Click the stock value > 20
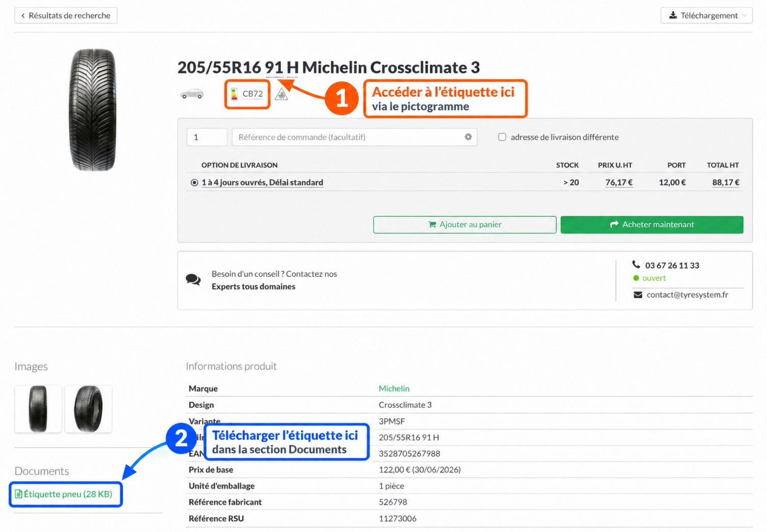 click(571, 182)
